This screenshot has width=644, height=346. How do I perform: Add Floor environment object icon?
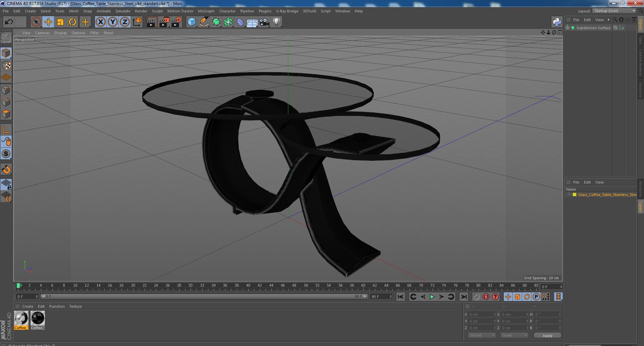tap(252, 22)
